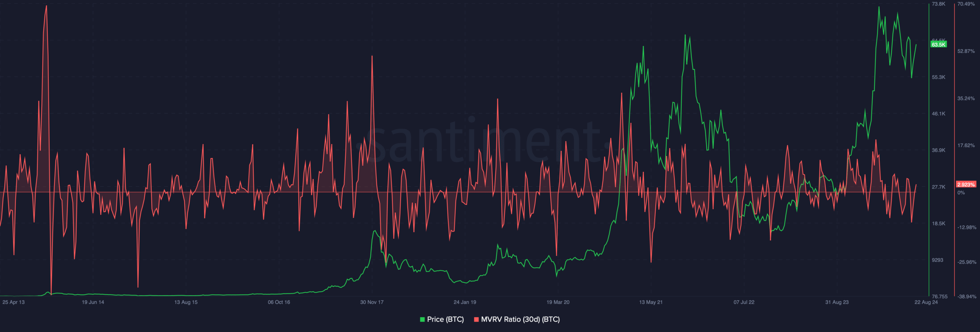Click the 27.7K price axis label
Viewport: 980px width, 332px height.
939,187
